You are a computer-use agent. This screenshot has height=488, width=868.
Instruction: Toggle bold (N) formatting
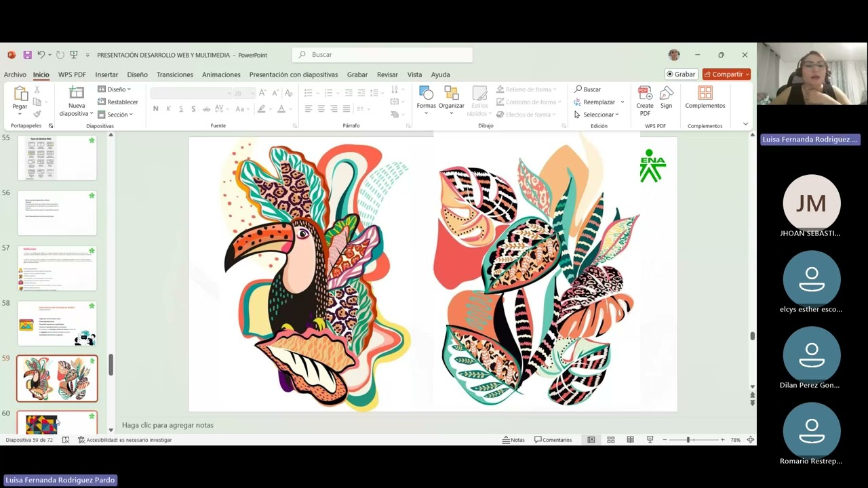point(156,109)
